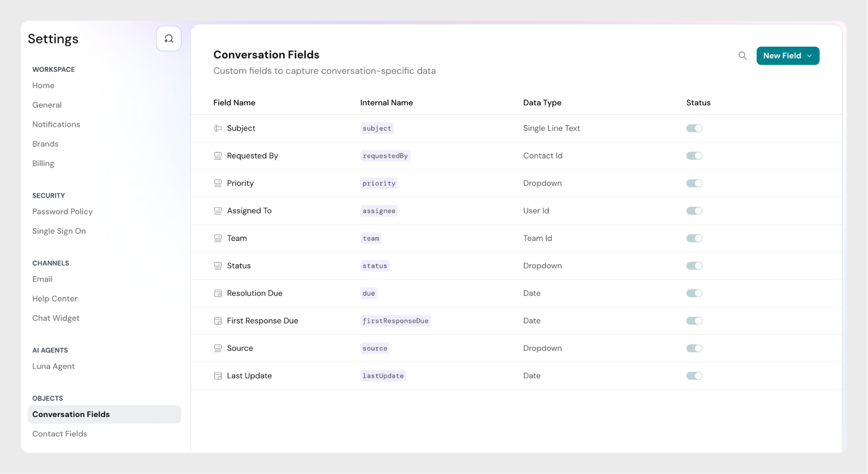Viewport: 868px width, 474px height.
Task: Click the calendar icon beside First Response Due
Action: [218, 321]
